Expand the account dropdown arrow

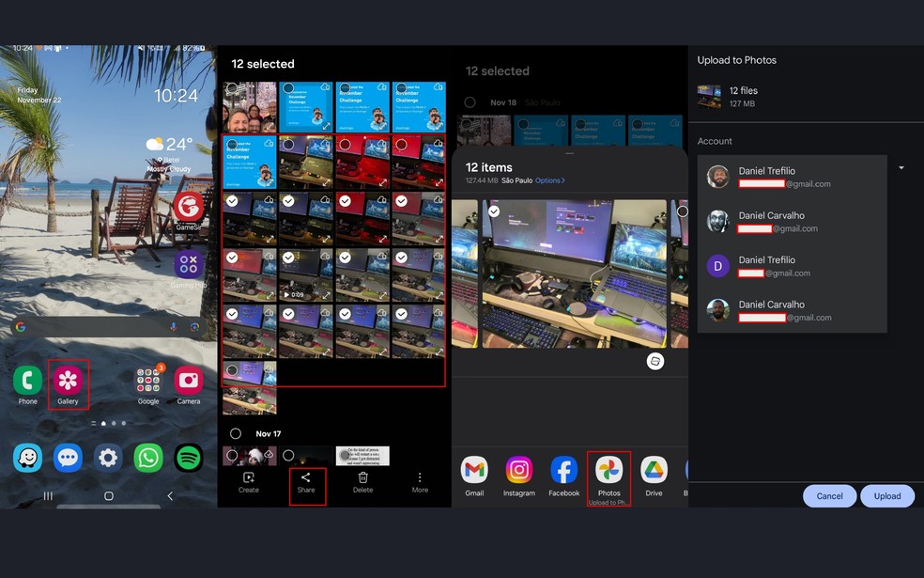(901, 167)
